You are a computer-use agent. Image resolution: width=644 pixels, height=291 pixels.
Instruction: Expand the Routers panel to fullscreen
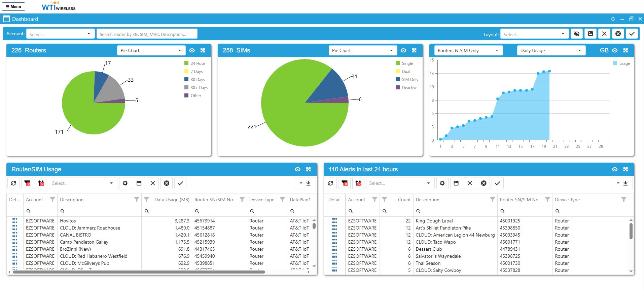tap(203, 50)
